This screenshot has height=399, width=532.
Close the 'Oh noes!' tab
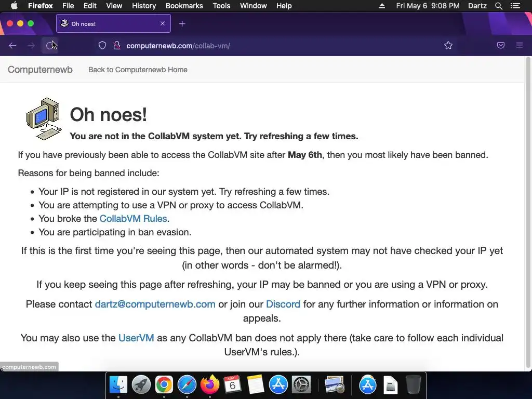tap(163, 23)
